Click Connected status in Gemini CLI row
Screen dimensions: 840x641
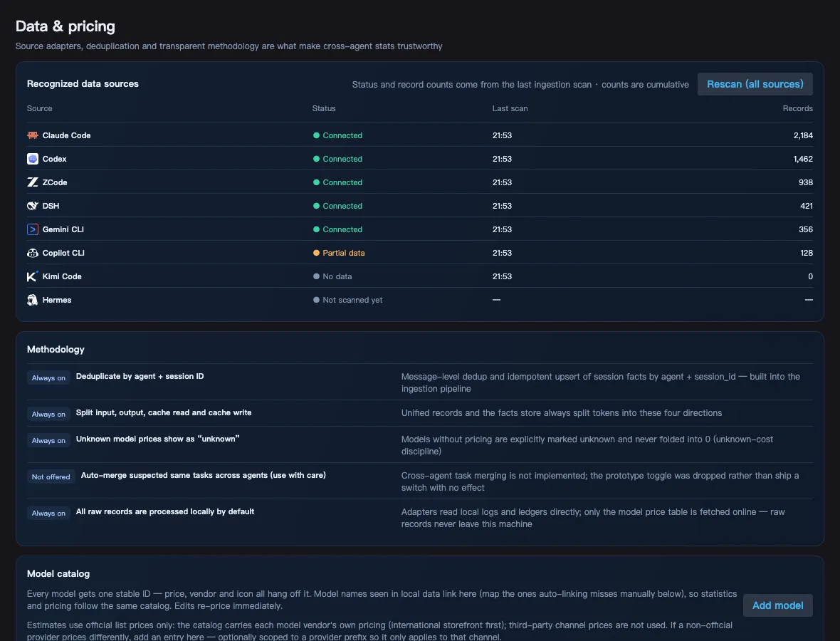coord(342,229)
